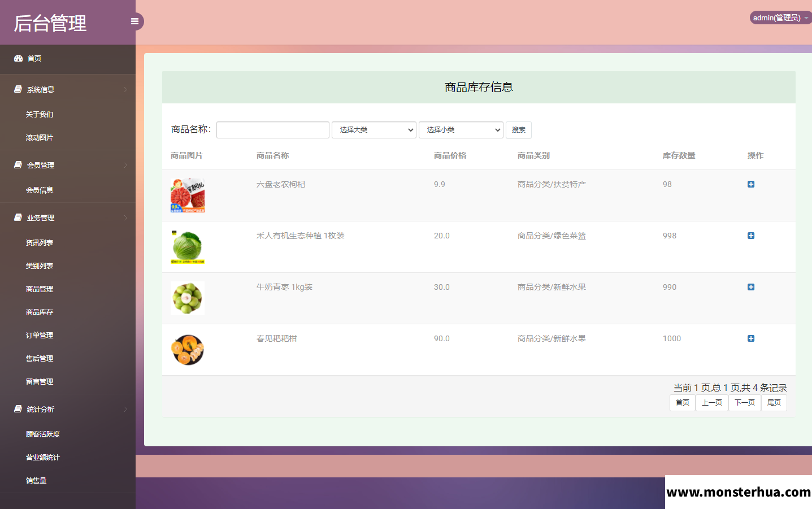Click the 搜索 button
Viewport: 812px width, 509px height.
tap(519, 130)
